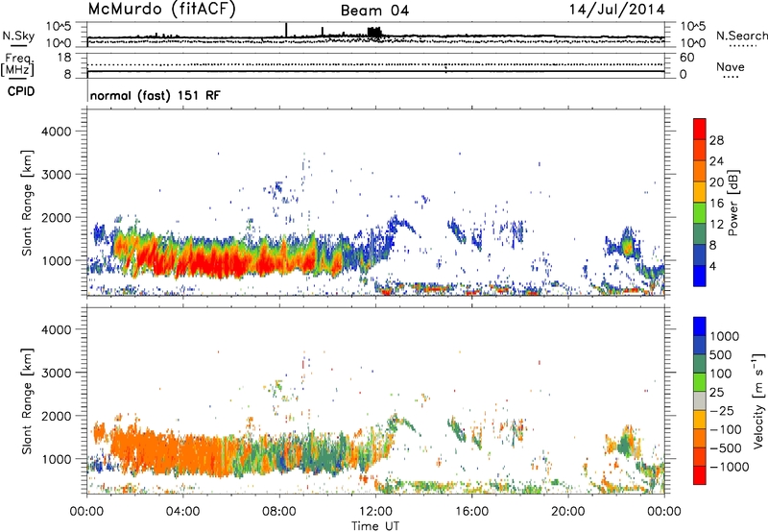768x532 pixels.
Task: Click the 'Time UT' axis title
Action: [375, 526]
